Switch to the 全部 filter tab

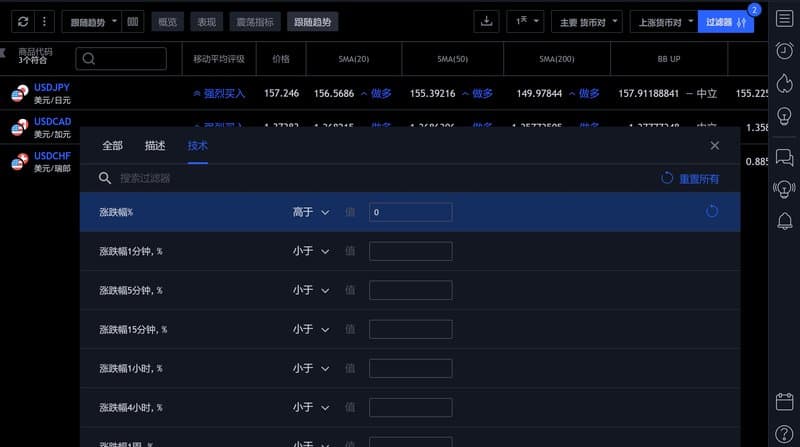pyautogui.click(x=112, y=146)
